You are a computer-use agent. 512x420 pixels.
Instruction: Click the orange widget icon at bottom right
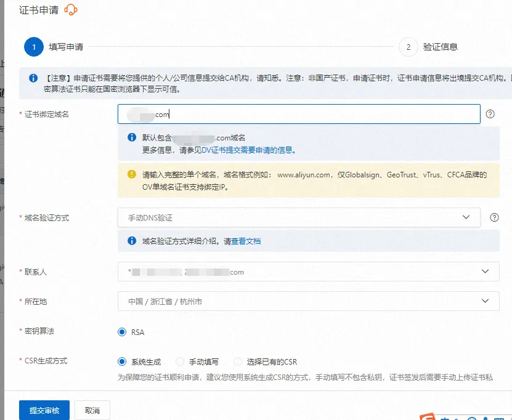(x=426, y=418)
